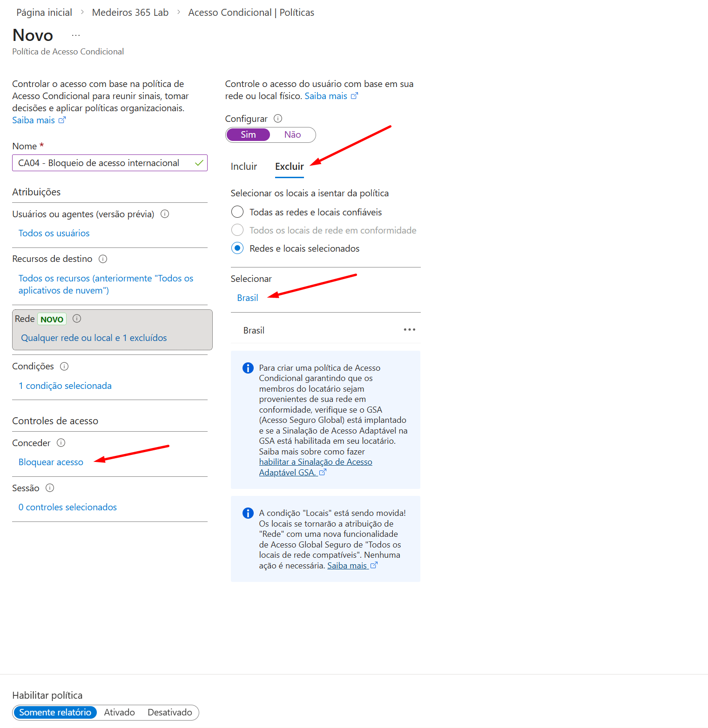708x728 pixels.
Task: Select Redes e locais selecionados radio
Action: coord(237,248)
